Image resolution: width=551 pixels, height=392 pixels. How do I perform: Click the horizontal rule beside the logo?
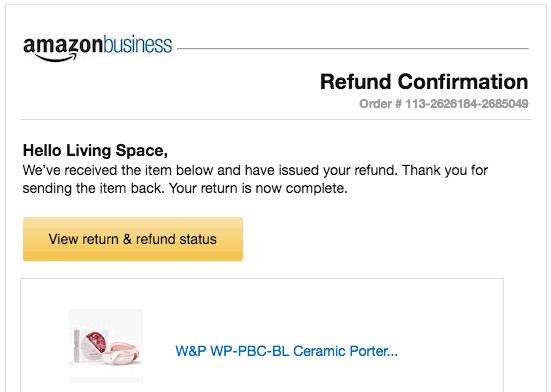click(x=353, y=49)
